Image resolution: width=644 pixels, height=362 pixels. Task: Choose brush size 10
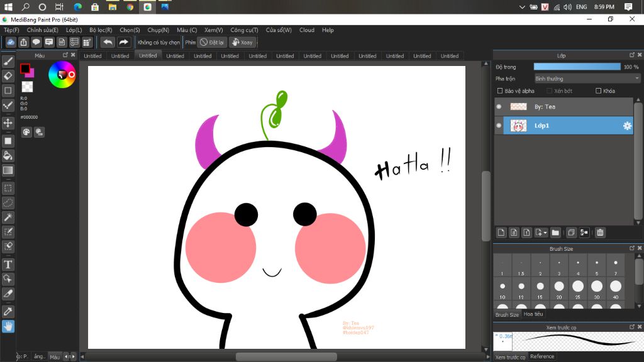502,289
